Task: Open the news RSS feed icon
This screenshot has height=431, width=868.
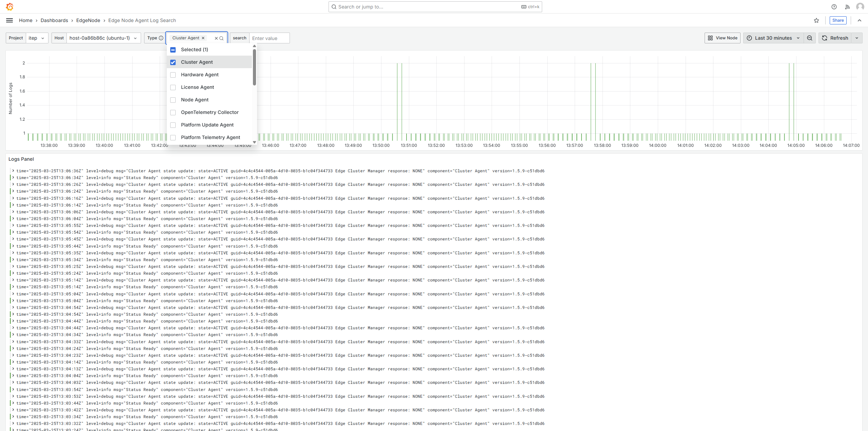Action: tap(847, 7)
